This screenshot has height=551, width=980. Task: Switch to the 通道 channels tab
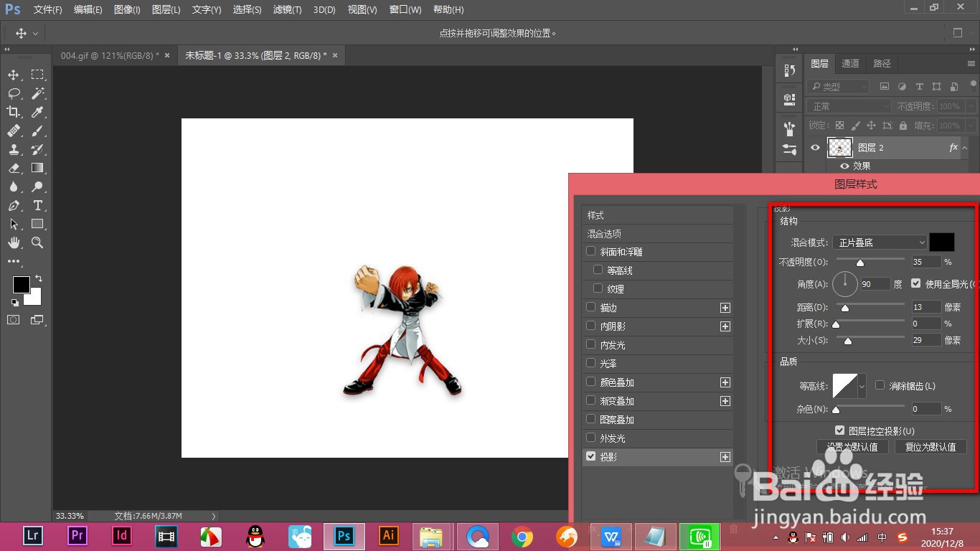click(851, 64)
